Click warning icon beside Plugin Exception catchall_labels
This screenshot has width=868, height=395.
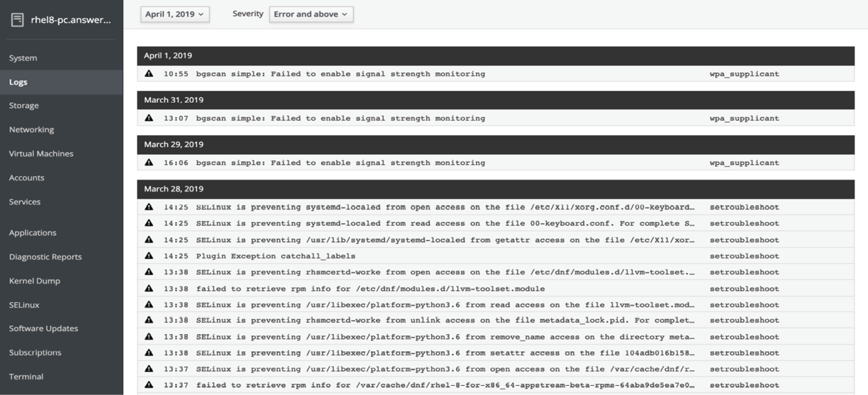point(149,256)
